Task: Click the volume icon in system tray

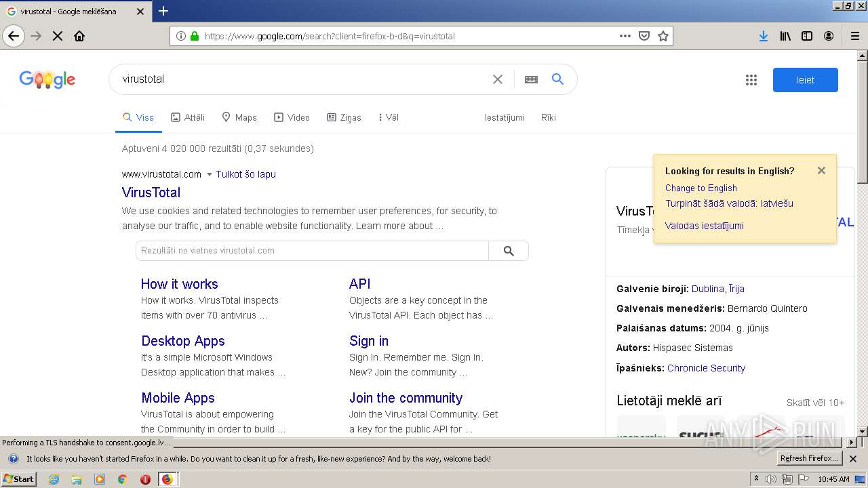Action: (771, 479)
